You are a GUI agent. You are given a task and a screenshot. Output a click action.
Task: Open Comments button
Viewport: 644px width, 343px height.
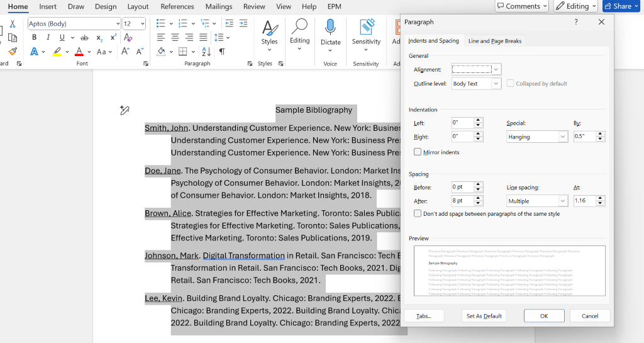point(522,6)
